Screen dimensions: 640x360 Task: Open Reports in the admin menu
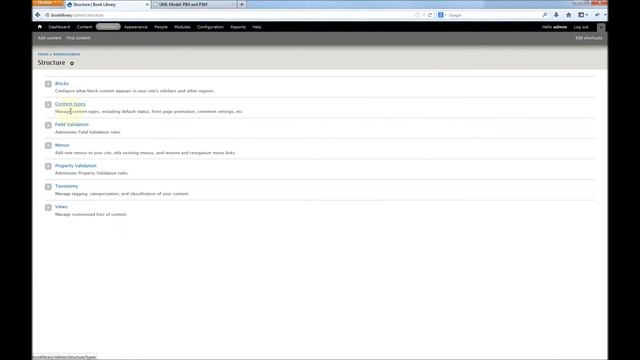[238, 27]
